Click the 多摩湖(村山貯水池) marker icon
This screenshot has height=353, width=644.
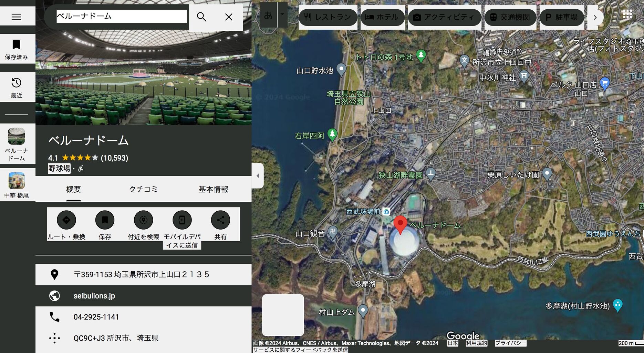pyautogui.click(x=618, y=305)
